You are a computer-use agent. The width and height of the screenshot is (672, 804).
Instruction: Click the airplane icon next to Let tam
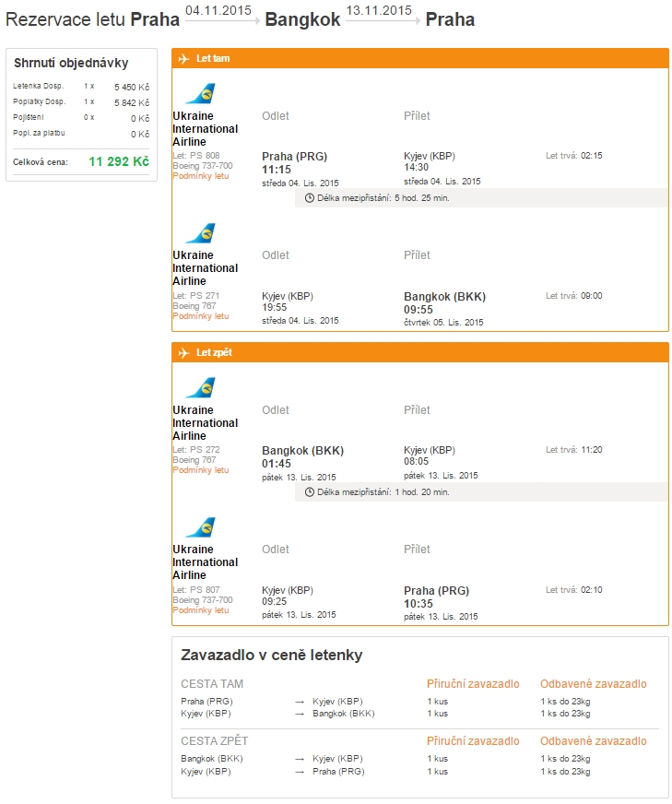pyautogui.click(x=183, y=59)
